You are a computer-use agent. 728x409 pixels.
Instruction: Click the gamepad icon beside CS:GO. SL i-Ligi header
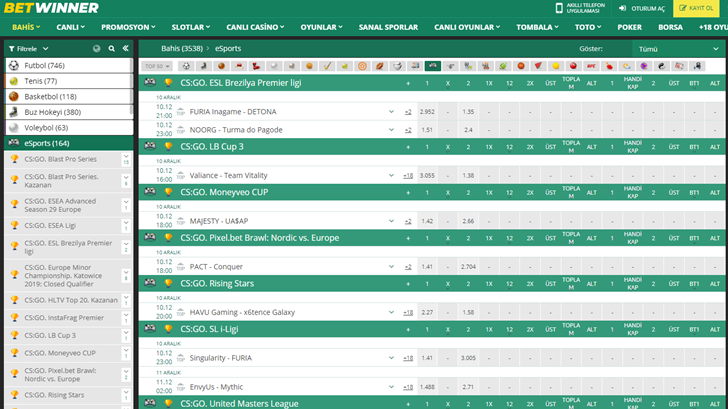(x=150, y=328)
